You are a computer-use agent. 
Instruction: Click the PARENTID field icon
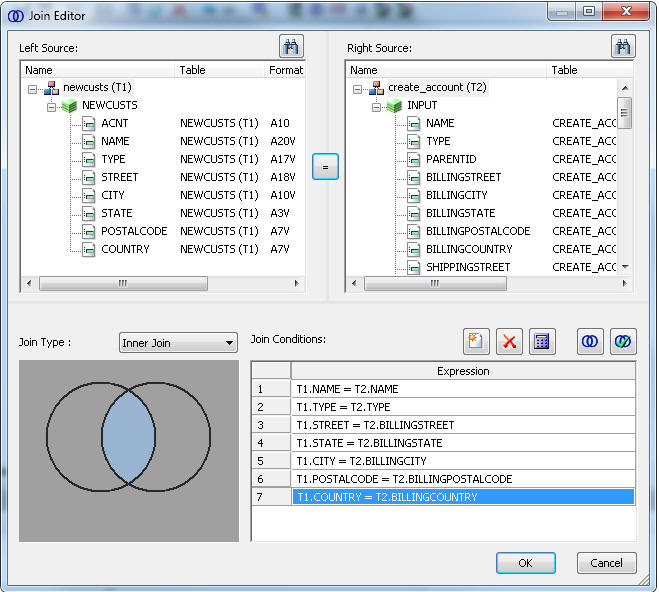414,160
